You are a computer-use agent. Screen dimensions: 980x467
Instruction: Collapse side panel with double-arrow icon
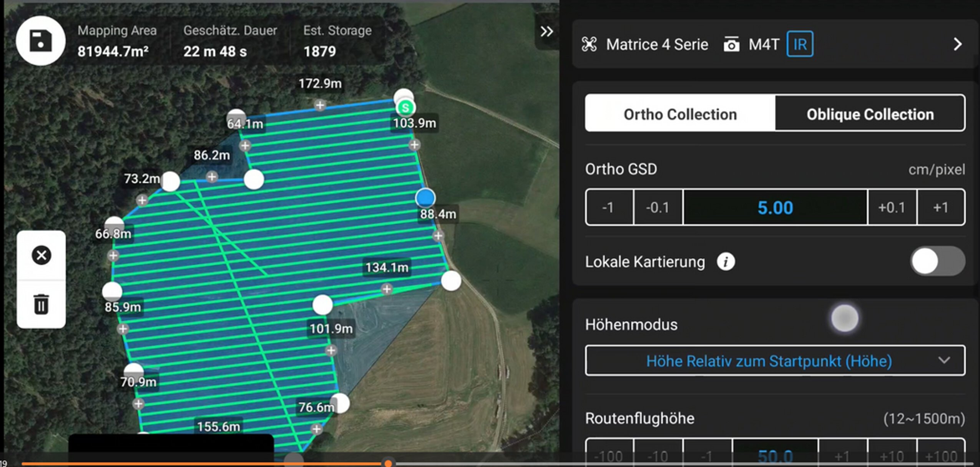546,31
